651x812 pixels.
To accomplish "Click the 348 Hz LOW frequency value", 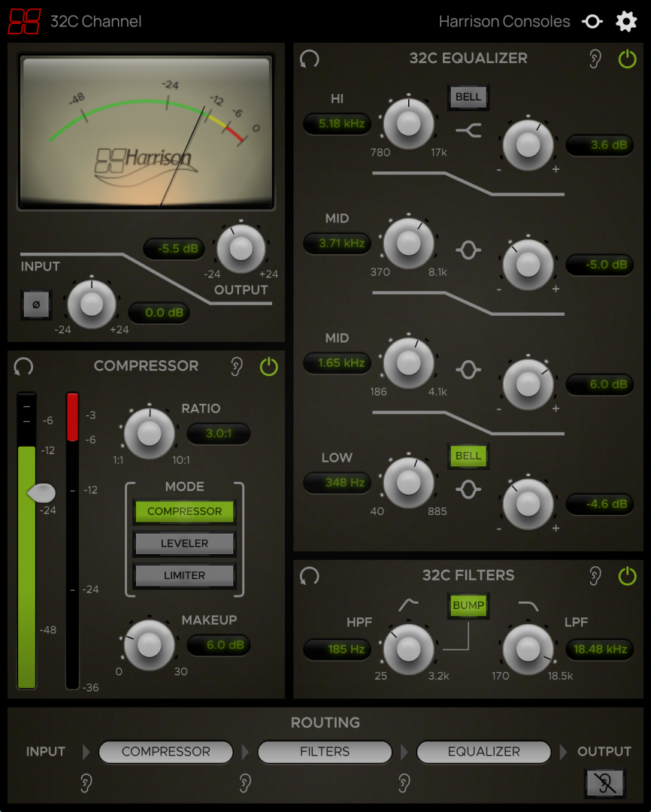I will point(338,483).
